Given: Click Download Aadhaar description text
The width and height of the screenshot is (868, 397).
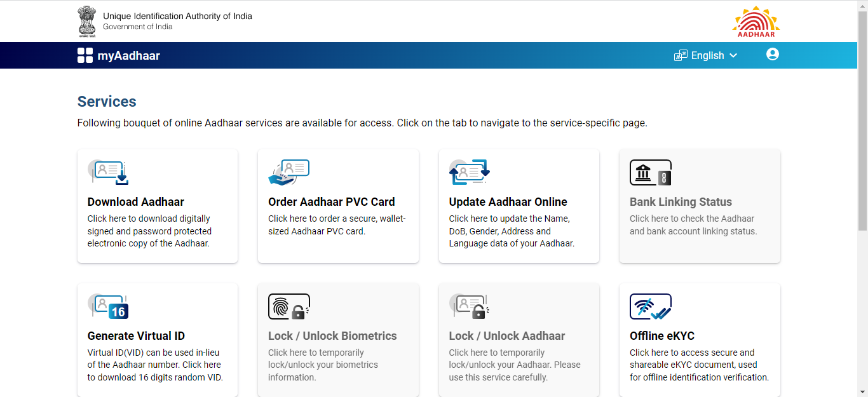Looking at the screenshot, I should point(150,231).
